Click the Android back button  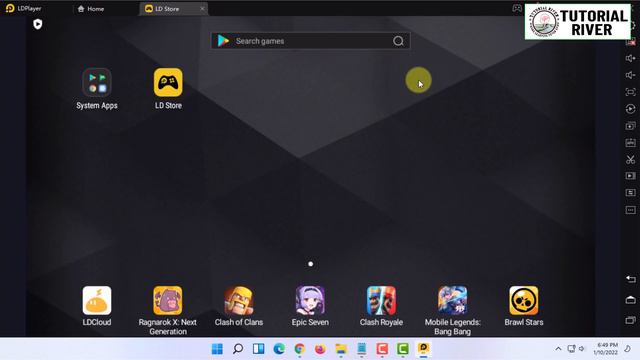pos(631,279)
